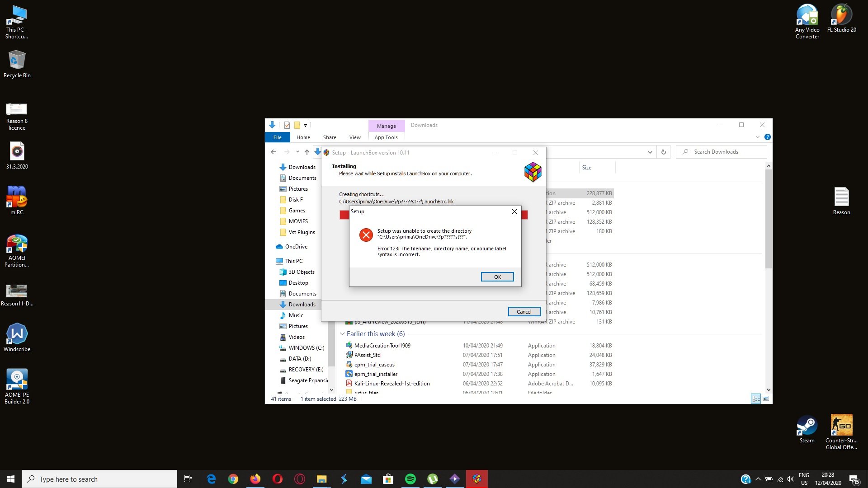The image size is (868, 488).
Task: Open the address bar history dropdown
Action: click(650, 152)
